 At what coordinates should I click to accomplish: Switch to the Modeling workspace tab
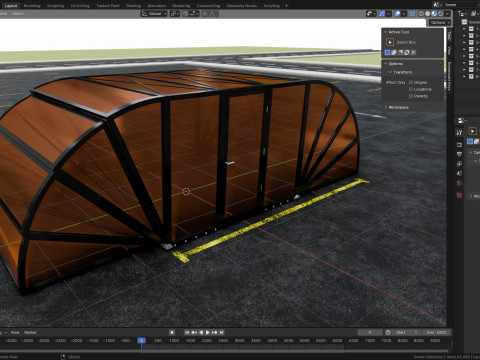tap(32, 6)
